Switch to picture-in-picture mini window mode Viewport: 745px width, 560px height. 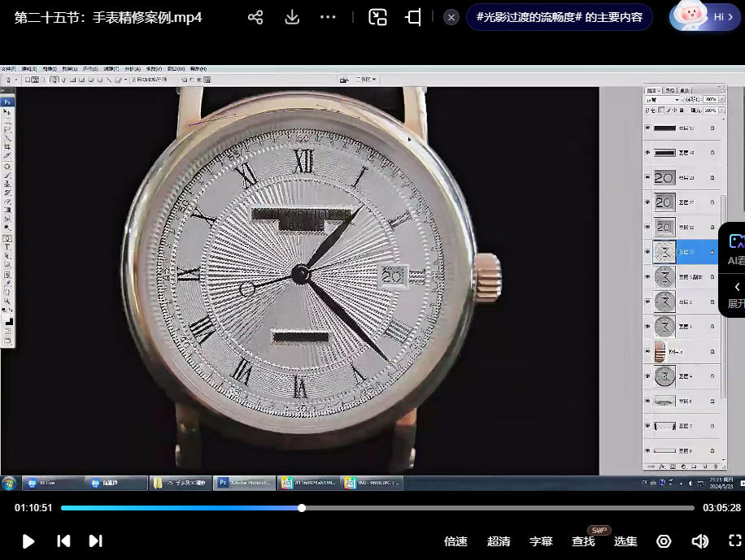pos(377,17)
